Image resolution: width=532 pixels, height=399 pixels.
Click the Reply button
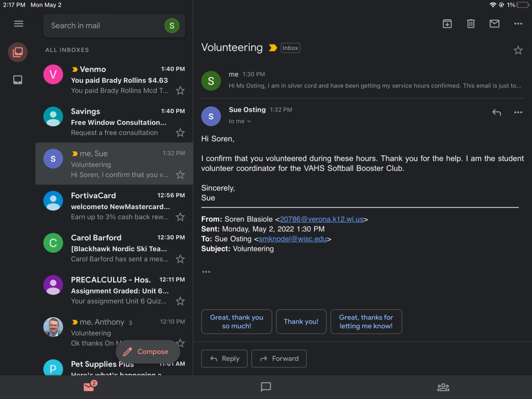pyautogui.click(x=224, y=358)
